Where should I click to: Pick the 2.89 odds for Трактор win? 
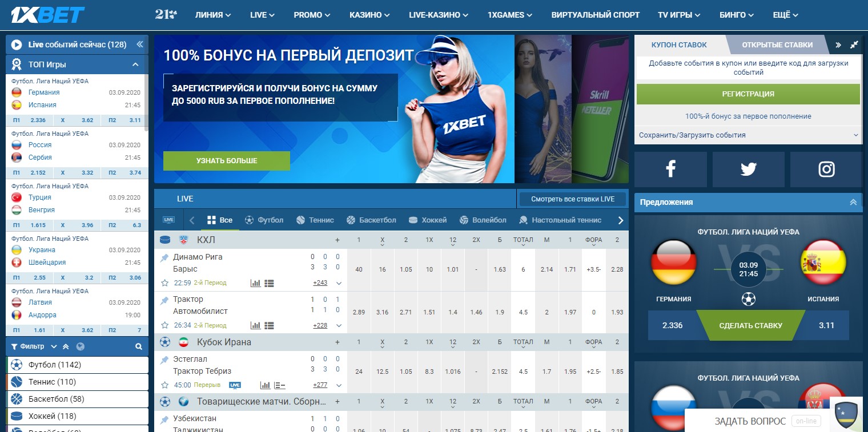pos(359,312)
